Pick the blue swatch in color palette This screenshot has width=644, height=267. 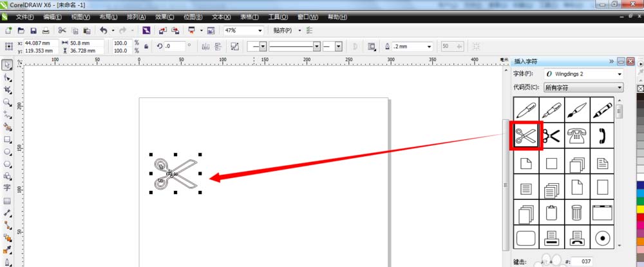point(640,185)
